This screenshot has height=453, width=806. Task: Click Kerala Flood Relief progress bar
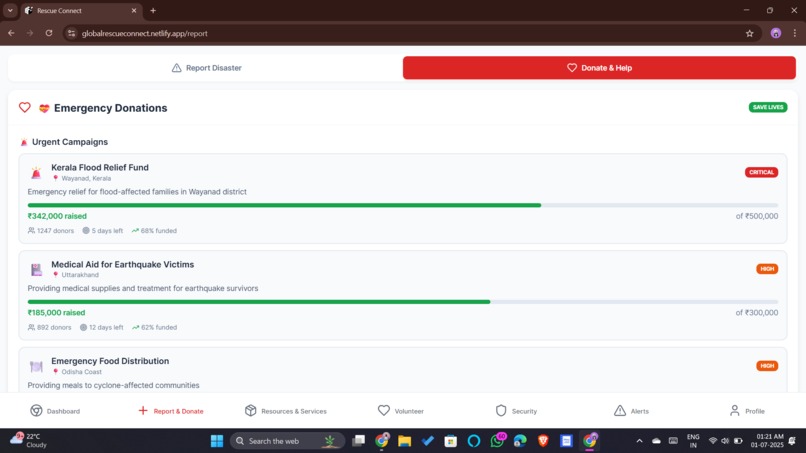coord(402,205)
